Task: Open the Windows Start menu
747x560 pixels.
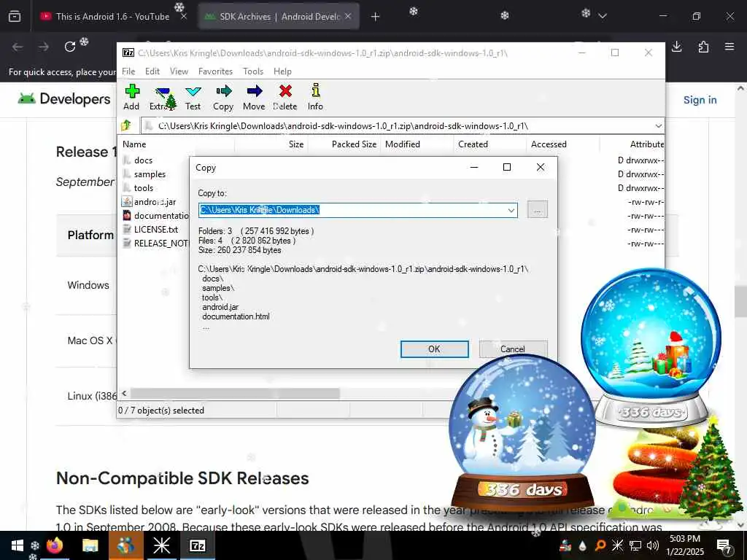Action: (18, 545)
